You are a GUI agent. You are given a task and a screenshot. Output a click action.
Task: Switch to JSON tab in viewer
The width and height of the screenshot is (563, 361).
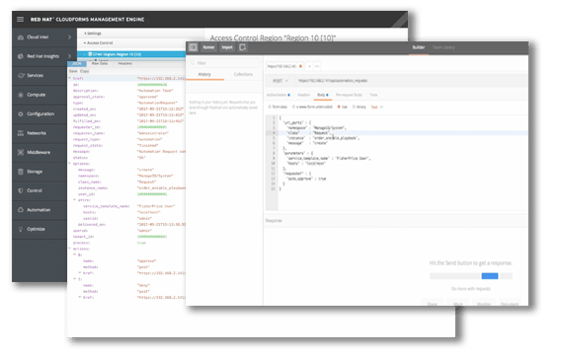(76, 63)
